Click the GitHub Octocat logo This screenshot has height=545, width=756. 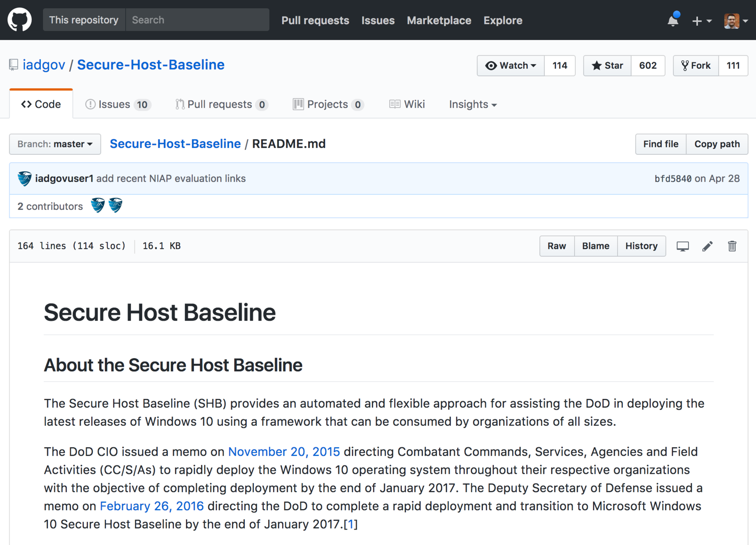pos(19,20)
